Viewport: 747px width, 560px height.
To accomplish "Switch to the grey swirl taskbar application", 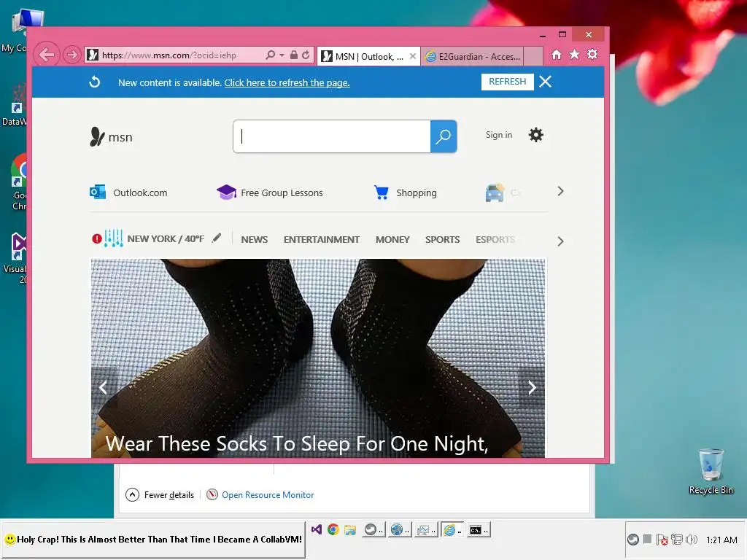I will [374, 529].
